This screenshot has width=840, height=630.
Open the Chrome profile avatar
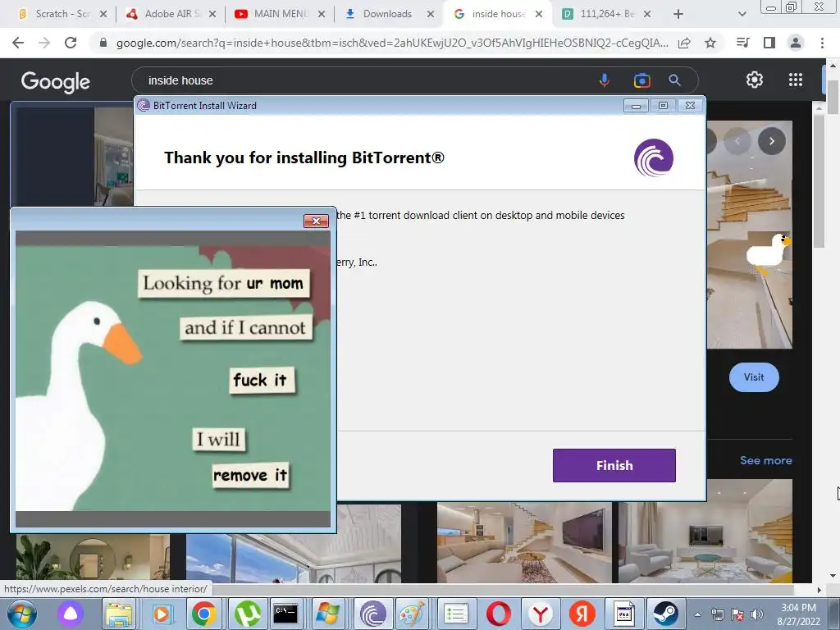[796, 43]
